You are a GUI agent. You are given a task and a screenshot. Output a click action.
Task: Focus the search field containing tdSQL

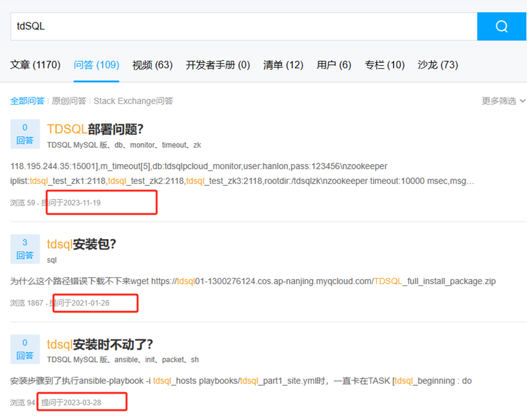[244, 26]
